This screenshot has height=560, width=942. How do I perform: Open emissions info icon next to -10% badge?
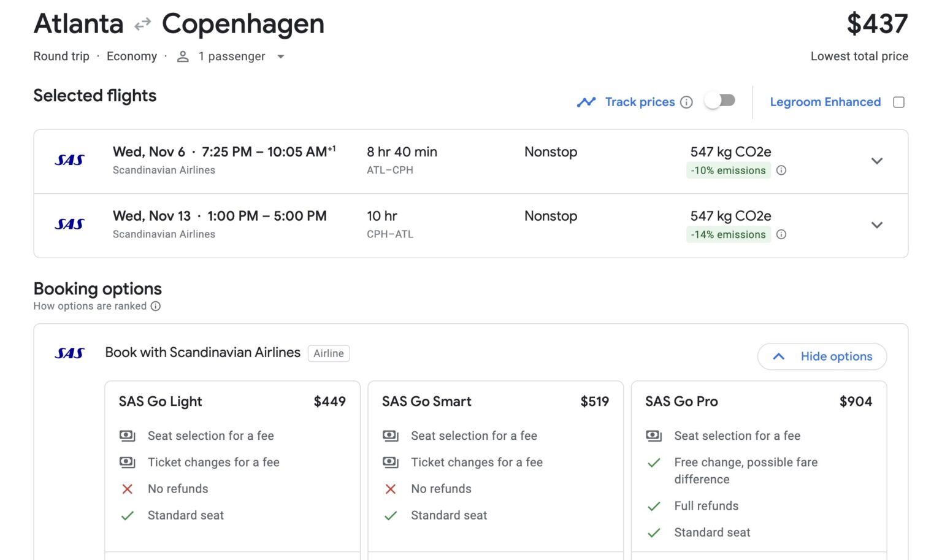pos(781,171)
